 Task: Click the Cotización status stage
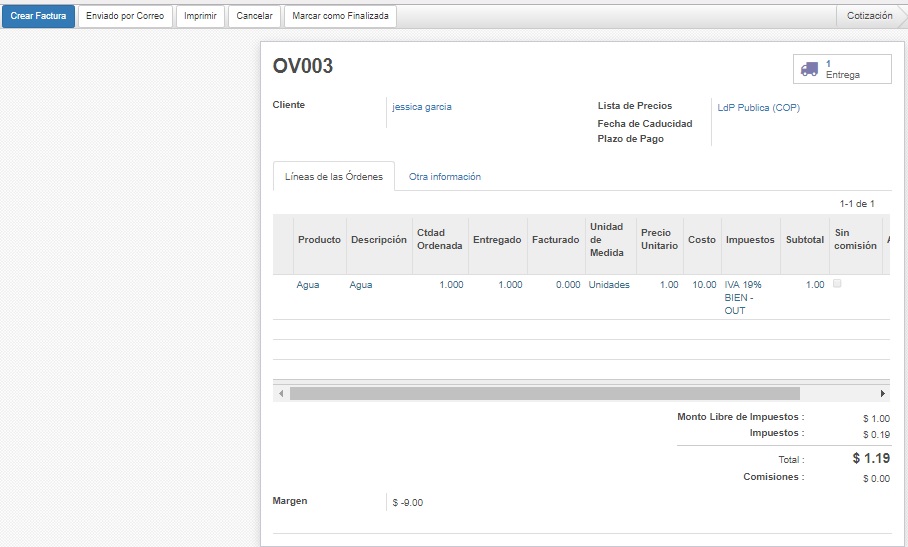[x=869, y=16]
